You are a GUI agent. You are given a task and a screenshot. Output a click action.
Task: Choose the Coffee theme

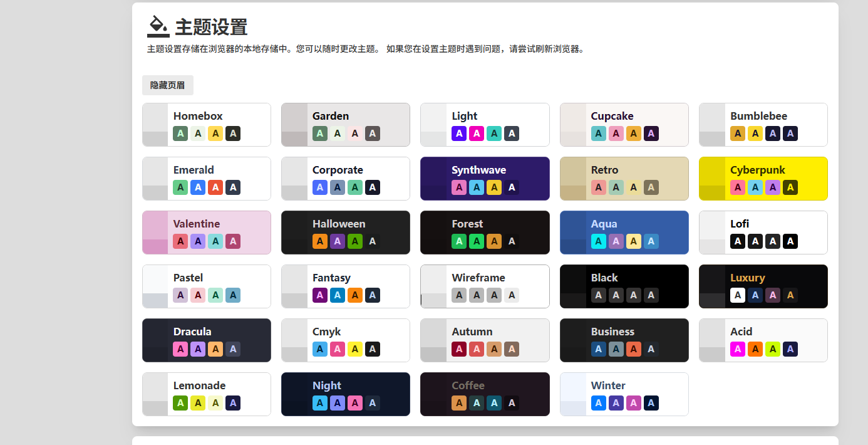point(485,394)
